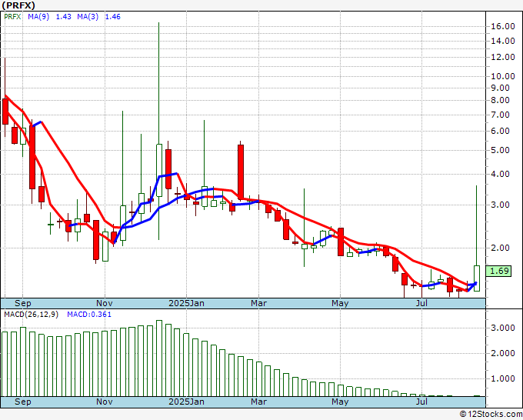Select the MA(3) legend label
Screen dimensions: 523x420
(88, 17)
